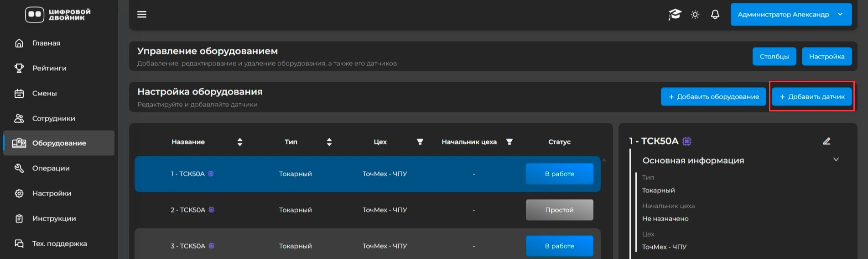The image size is (868, 259).
Task: Filter by Цех column funnel icon
Action: pos(420,142)
